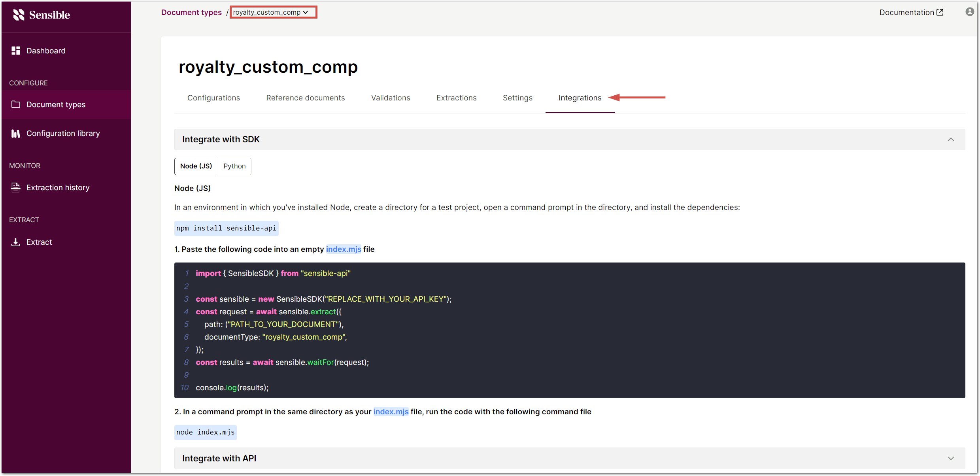
Task: Click the Extraction history printer icon
Action: click(x=16, y=187)
